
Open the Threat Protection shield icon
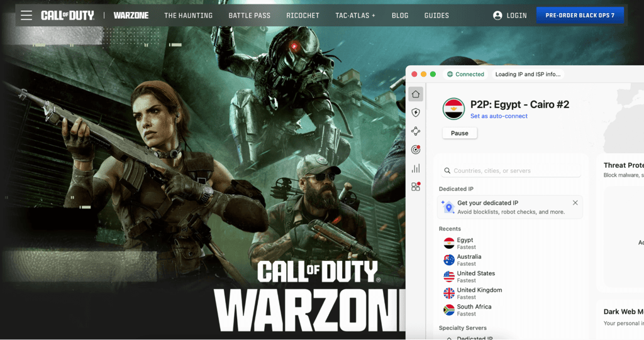[416, 112]
